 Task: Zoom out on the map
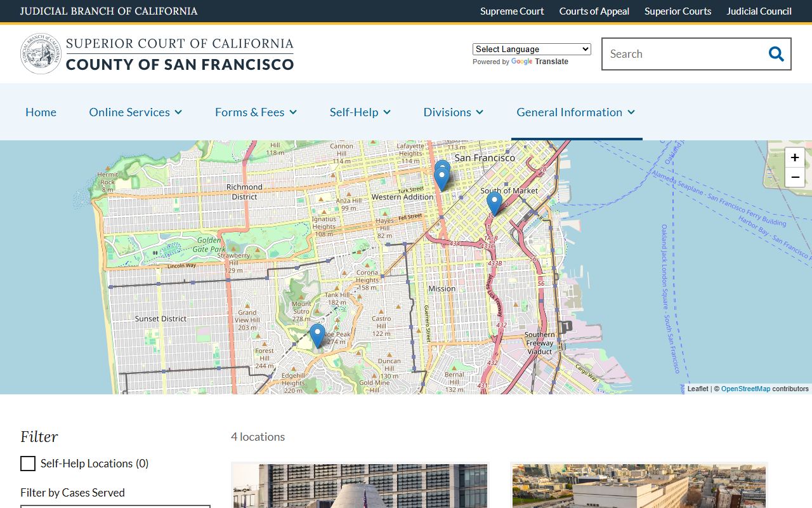795,177
